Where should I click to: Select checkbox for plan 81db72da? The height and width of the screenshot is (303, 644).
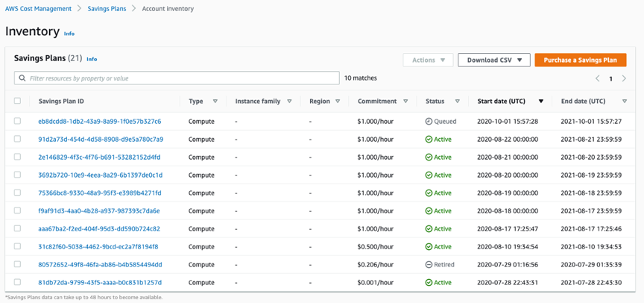click(x=17, y=282)
